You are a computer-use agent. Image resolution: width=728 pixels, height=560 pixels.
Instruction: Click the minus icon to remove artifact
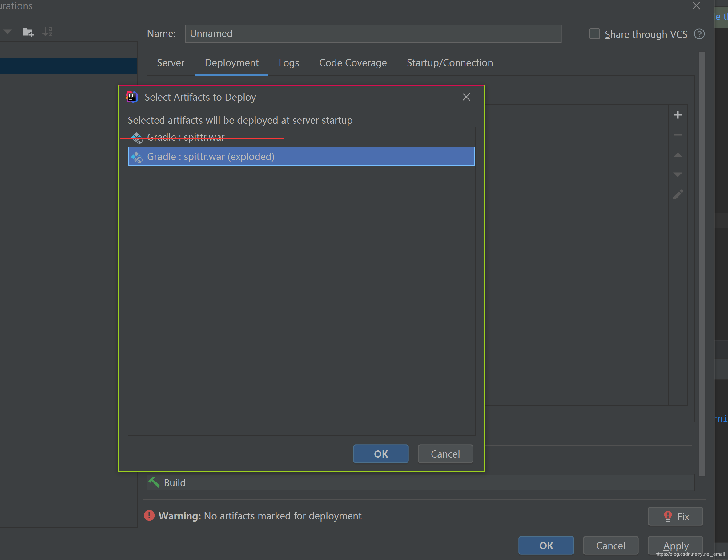pyautogui.click(x=677, y=135)
